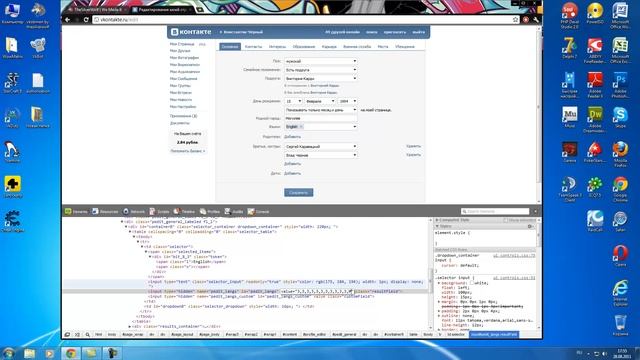The image size is (640, 360).
Task: Open Delphi 7 desktop shortcut
Action: [569, 48]
